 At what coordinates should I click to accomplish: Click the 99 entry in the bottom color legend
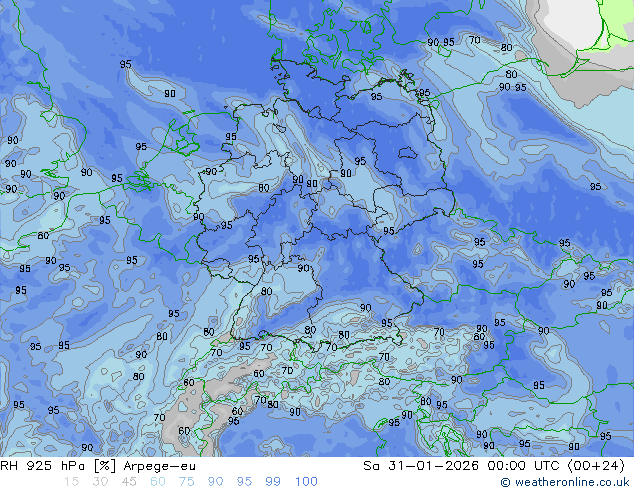pos(273,482)
